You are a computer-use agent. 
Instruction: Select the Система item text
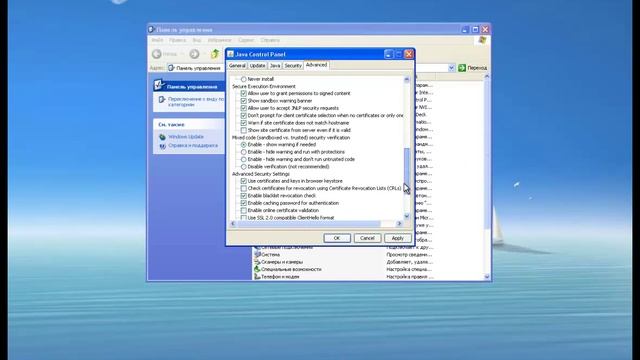coord(271,254)
